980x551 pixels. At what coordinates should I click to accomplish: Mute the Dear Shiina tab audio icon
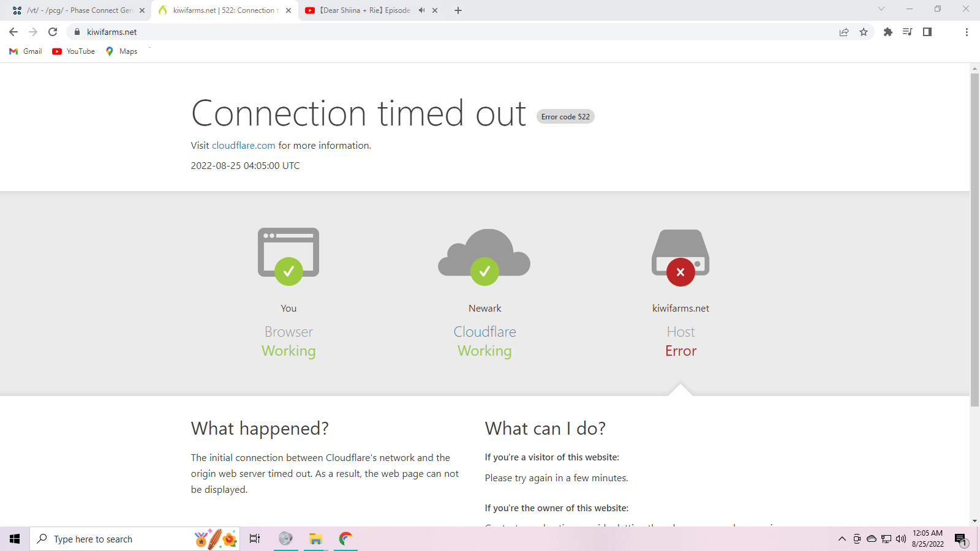pos(421,10)
